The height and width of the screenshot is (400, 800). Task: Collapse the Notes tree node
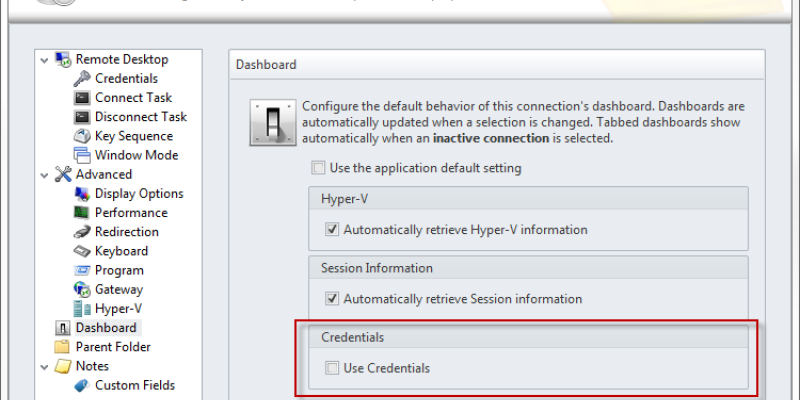click(x=44, y=366)
